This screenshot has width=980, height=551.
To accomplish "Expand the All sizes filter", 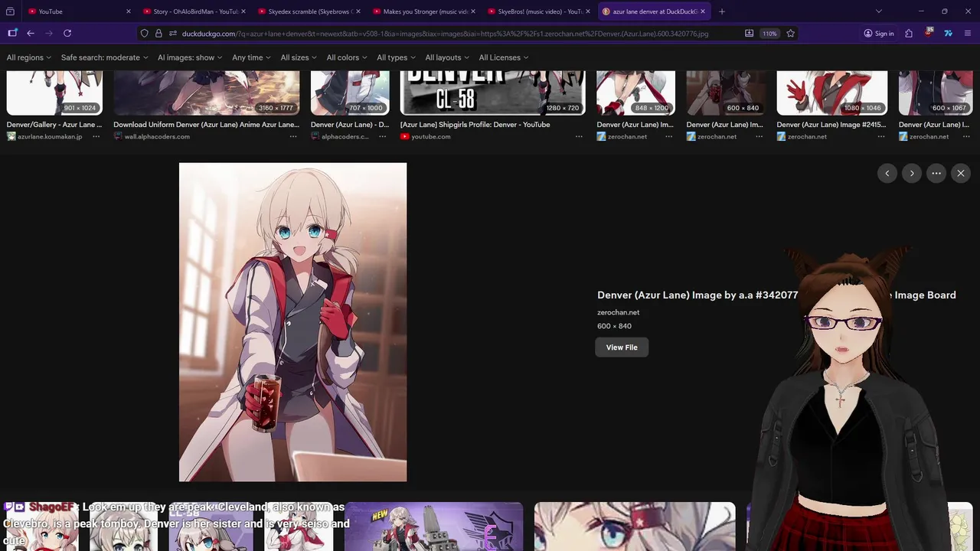I will (299, 57).
